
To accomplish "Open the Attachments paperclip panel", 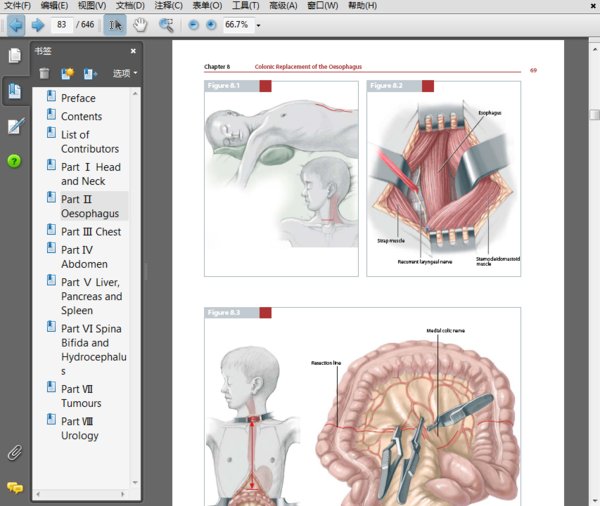I will tap(15, 452).
